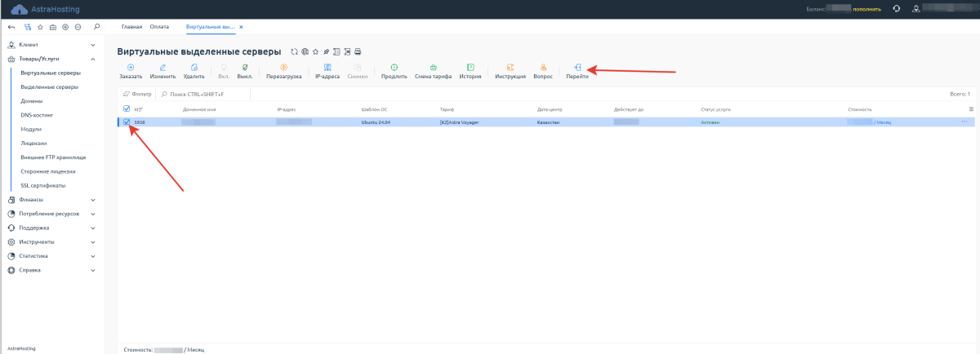Click the Заказать (order) toolbar icon
This screenshot has width=980, height=354.
(x=131, y=68)
